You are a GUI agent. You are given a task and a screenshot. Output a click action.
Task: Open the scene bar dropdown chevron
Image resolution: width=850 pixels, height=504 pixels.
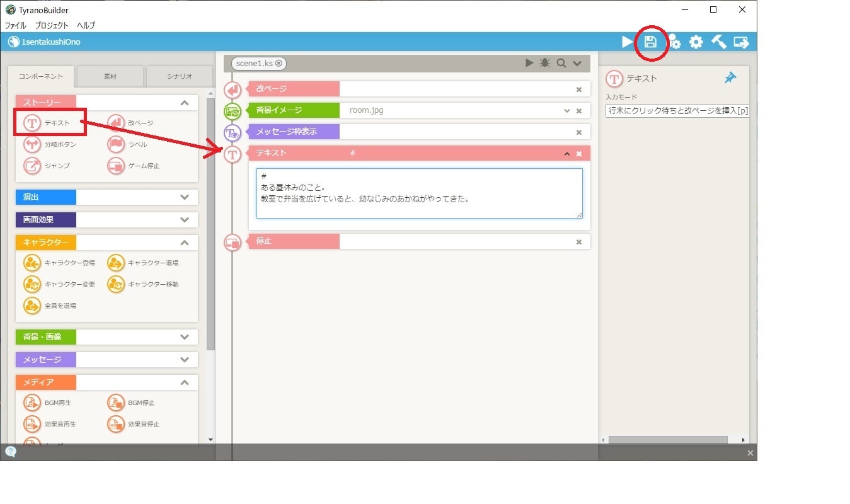pos(577,63)
